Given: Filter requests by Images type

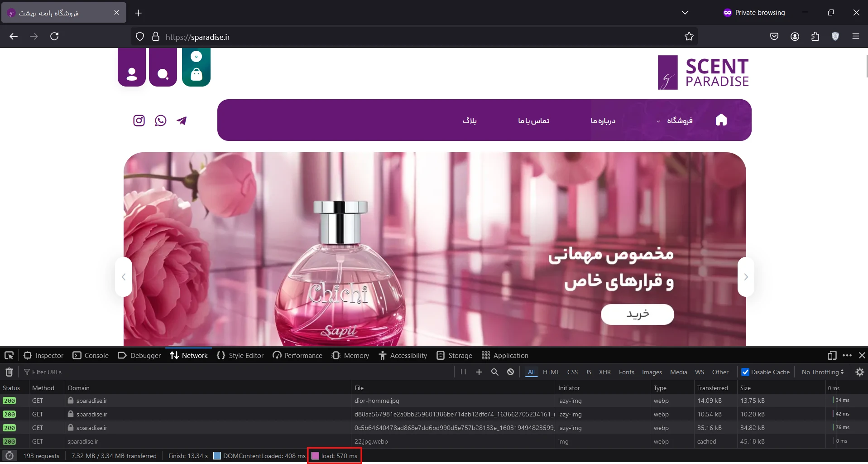Looking at the screenshot, I should pos(652,372).
